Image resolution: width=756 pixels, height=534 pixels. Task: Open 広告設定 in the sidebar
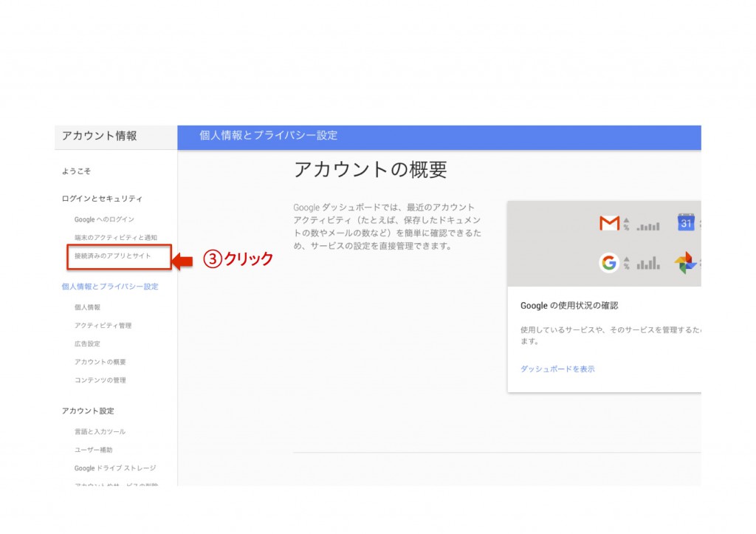tap(87, 343)
